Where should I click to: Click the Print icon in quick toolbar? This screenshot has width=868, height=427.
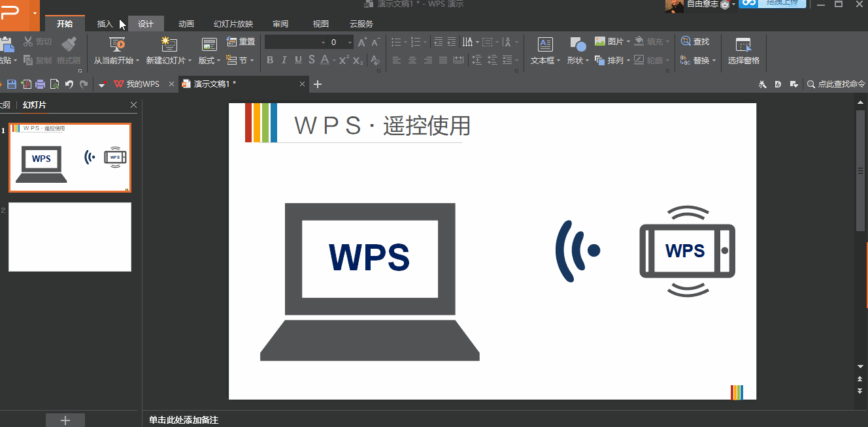(x=41, y=84)
